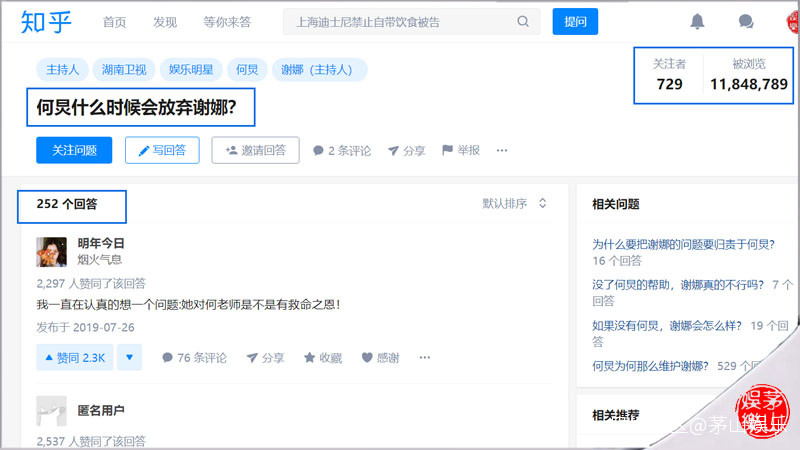Open the Zhihu logo home link
Viewport: 800px width, 450px height.
pyautogui.click(x=45, y=22)
